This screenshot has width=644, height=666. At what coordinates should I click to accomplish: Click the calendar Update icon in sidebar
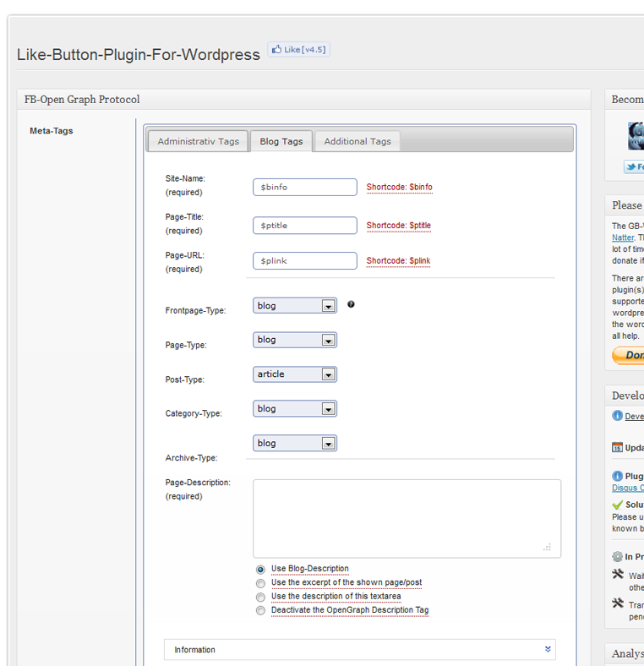[618, 447]
